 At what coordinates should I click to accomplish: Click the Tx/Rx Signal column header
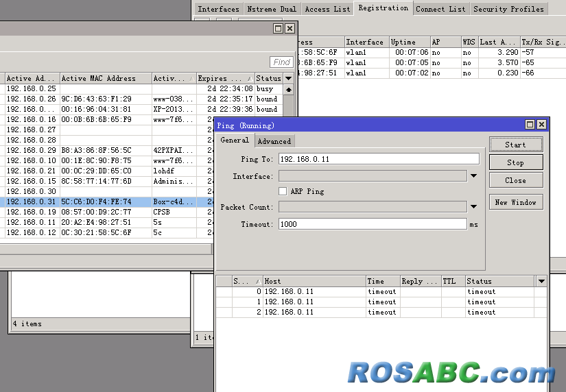click(543, 42)
